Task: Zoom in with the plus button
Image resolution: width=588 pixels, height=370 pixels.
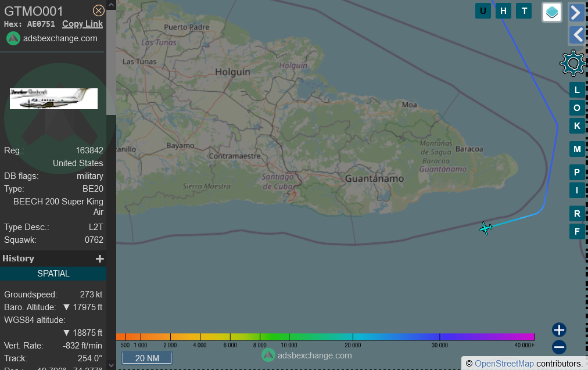Action: tap(559, 330)
